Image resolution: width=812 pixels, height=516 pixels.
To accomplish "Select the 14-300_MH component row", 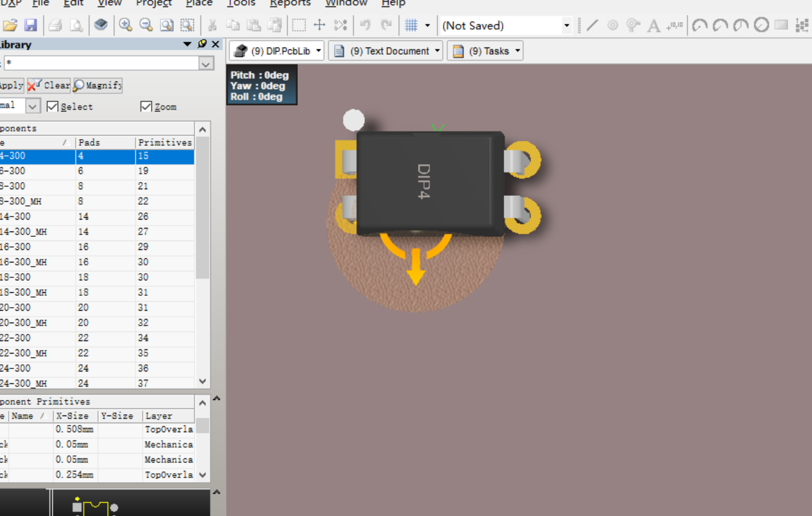I will 97,232.
